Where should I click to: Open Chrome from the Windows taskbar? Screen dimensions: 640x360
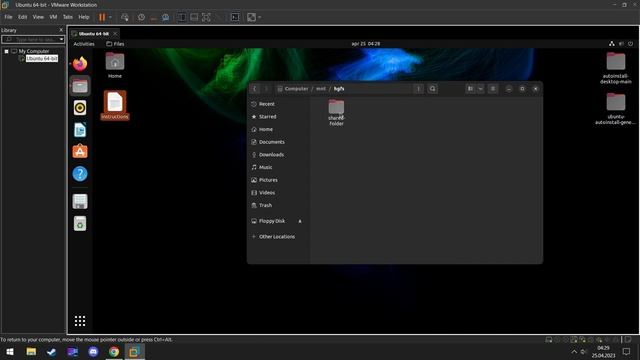point(114,351)
